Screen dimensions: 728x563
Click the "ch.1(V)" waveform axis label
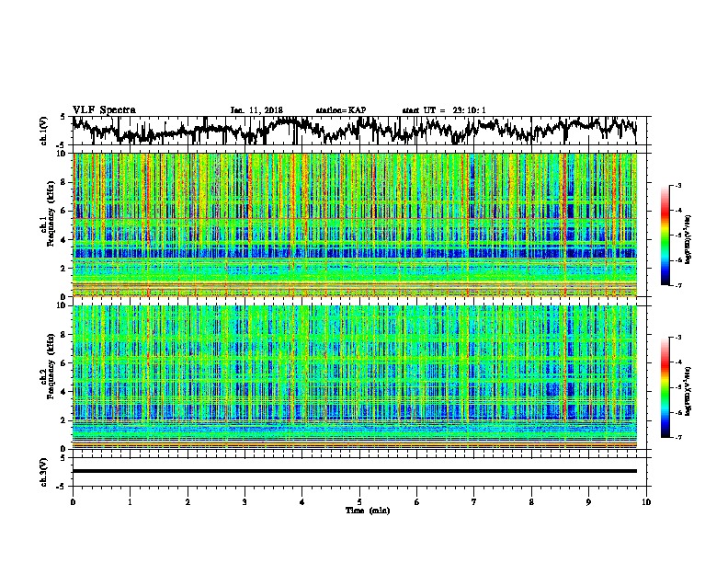(43, 131)
